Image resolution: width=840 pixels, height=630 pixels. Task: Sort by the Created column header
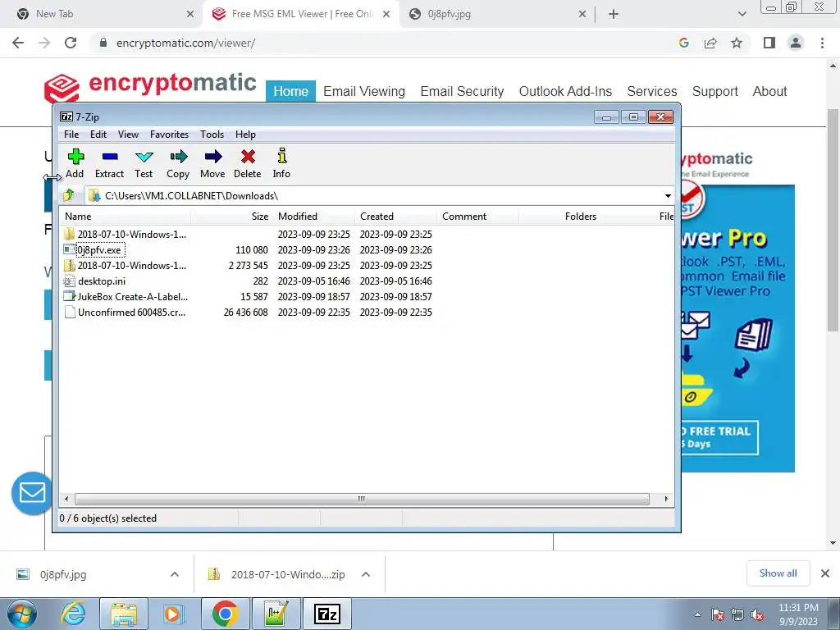396,217
